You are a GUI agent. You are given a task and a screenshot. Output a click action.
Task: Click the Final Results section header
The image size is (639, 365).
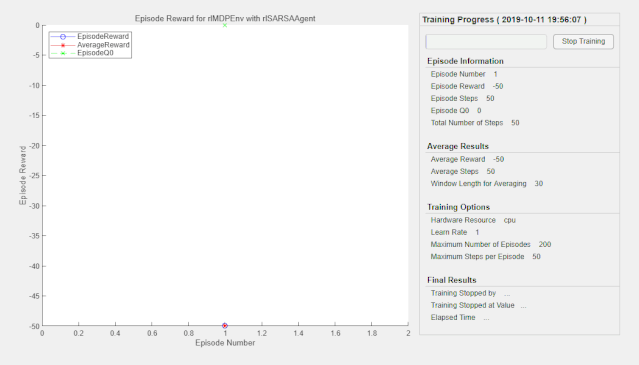(x=452, y=280)
